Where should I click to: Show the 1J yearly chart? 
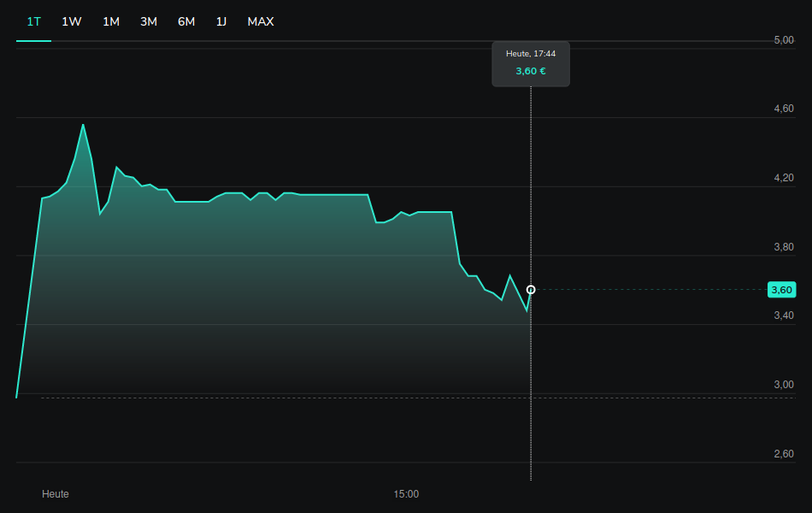(221, 21)
